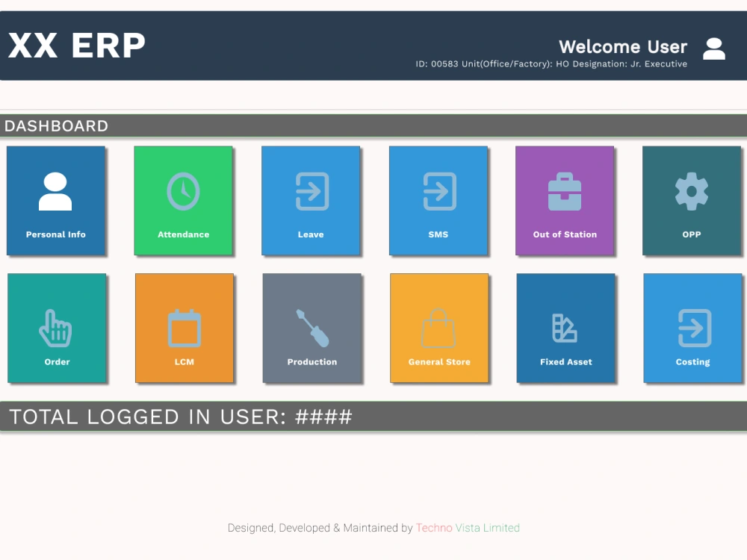This screenshot has height=560, width=747.
Task: Click the LCM calendar icon
Action: click(x=185, y=328)
